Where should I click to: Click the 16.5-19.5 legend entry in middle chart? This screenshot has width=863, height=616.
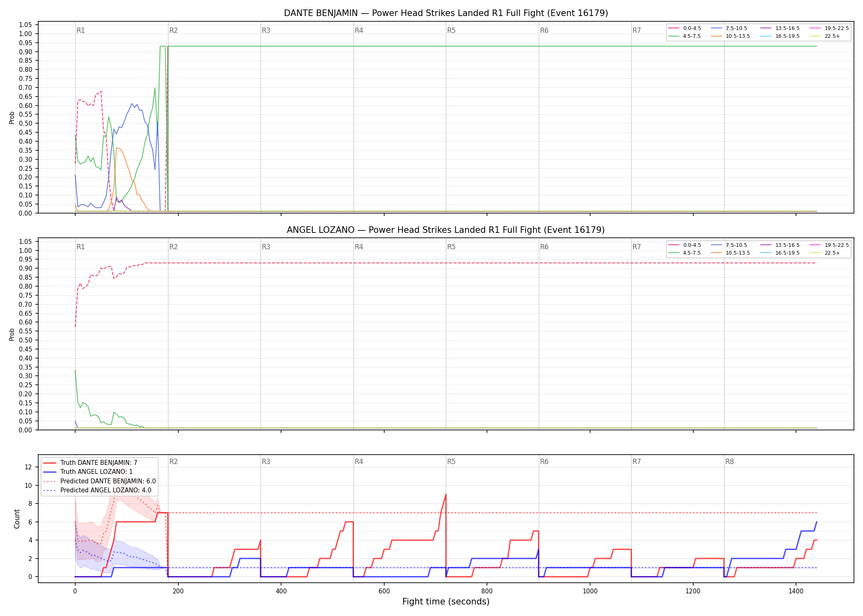point(780,253)
